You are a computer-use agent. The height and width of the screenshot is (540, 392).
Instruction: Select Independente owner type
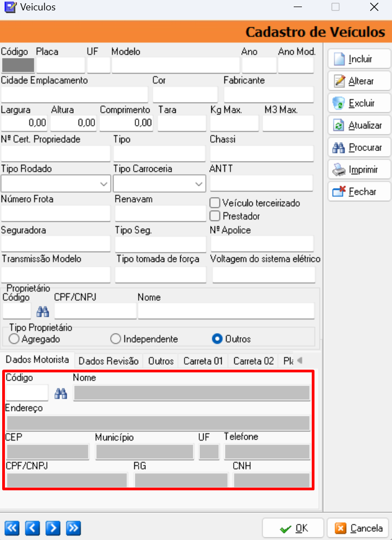click(115, 339)
